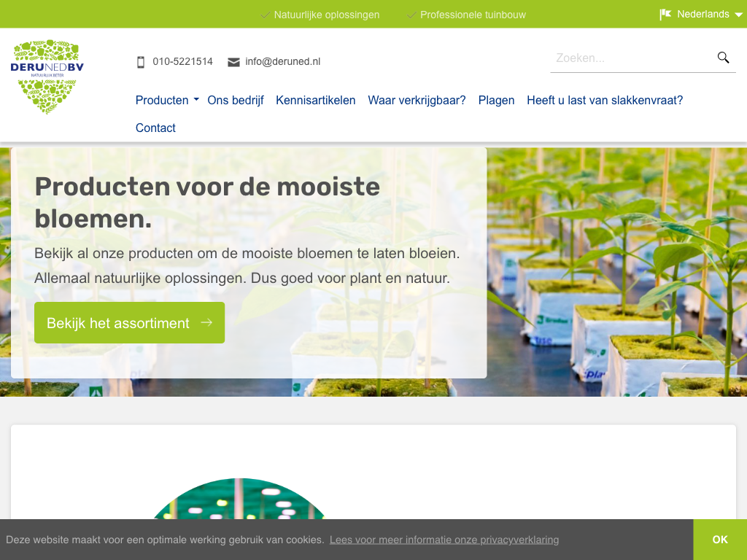This screenshot has height=560, width=747.
Task: Click the circular greenhouse thumbnail image
Action: click(x=239, y=499)
